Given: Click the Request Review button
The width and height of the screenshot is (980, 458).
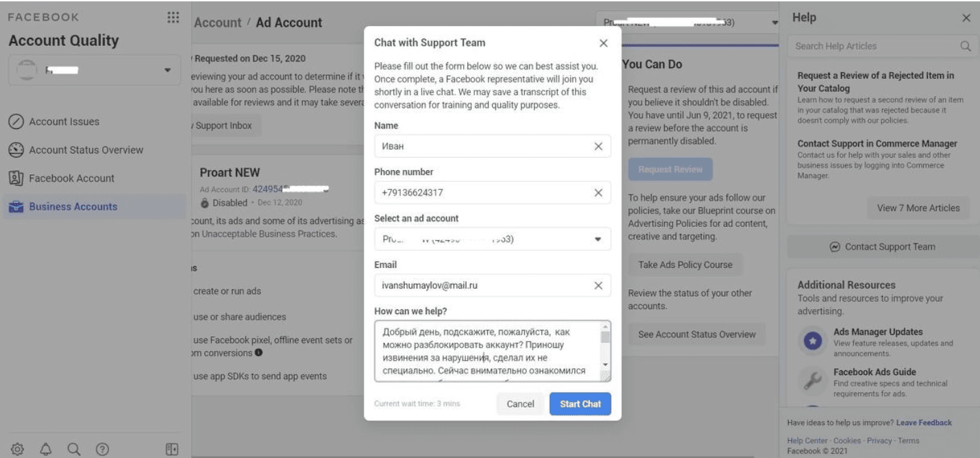Looking at the screenshot, I should tap(670, 169).
